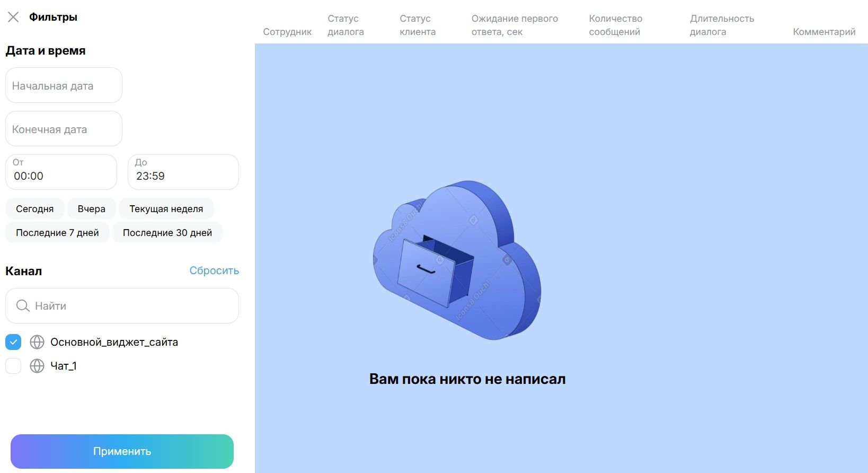Choose Последние 7 дней preset
This screenshot has width=868, height=473.
click(x=57, y=233)
